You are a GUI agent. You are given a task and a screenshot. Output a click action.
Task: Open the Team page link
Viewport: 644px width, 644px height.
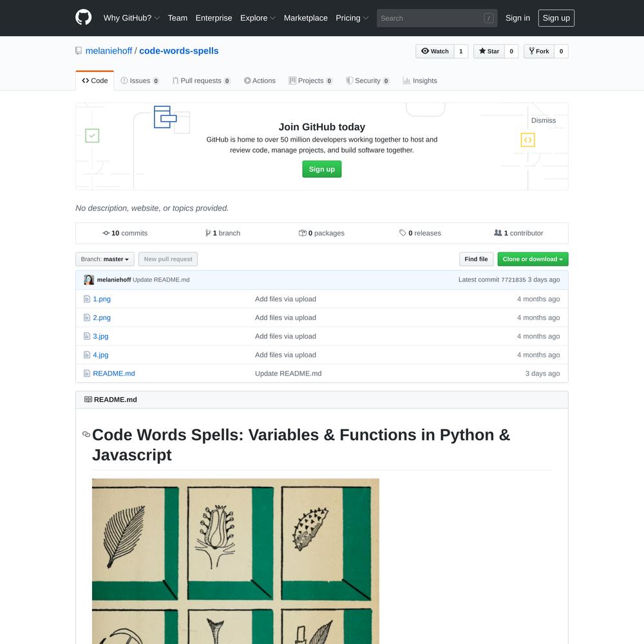point(178,18)
